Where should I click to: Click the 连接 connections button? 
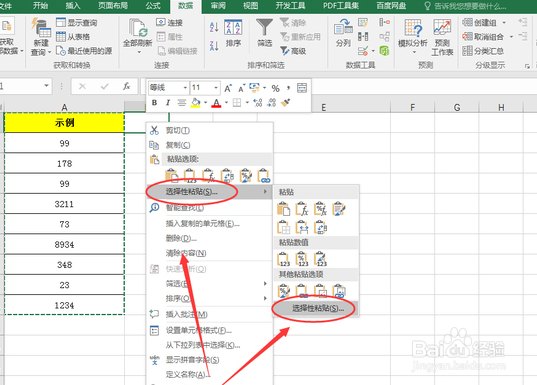click(170, 23)
